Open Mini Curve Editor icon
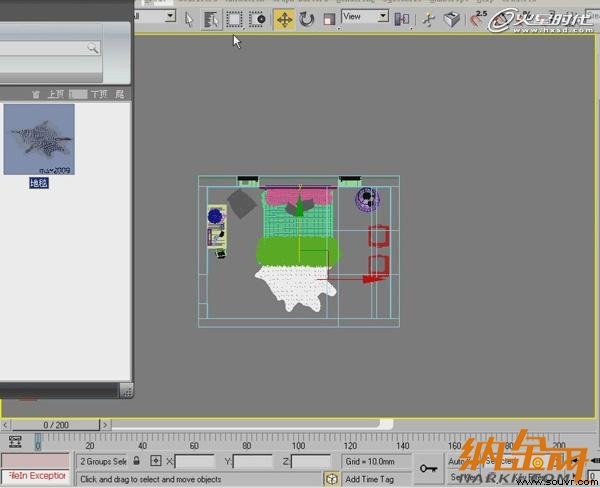The image size is (600, 488). click(15, 442)
